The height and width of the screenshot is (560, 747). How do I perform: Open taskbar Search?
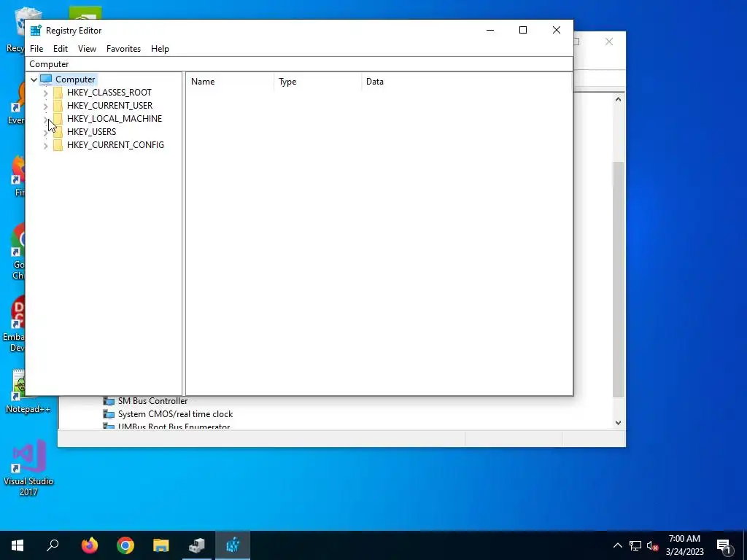point(53,545)
